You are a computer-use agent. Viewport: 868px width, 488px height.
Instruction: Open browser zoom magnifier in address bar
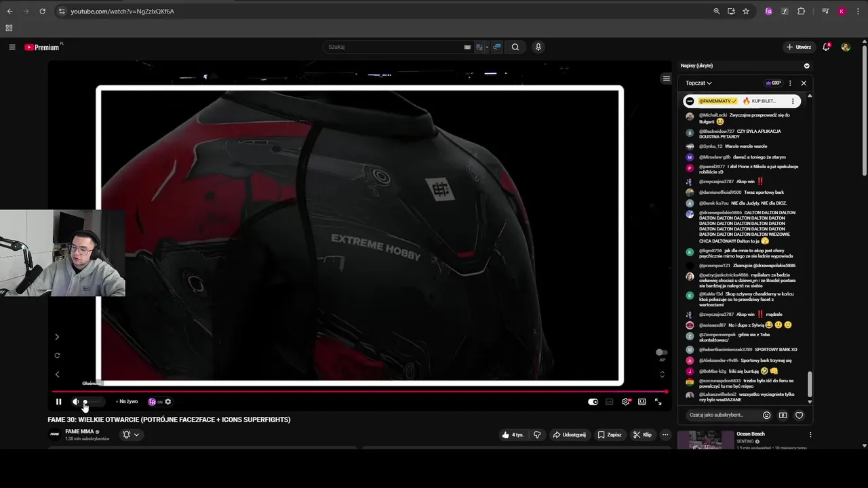click(x=716, y=11)
